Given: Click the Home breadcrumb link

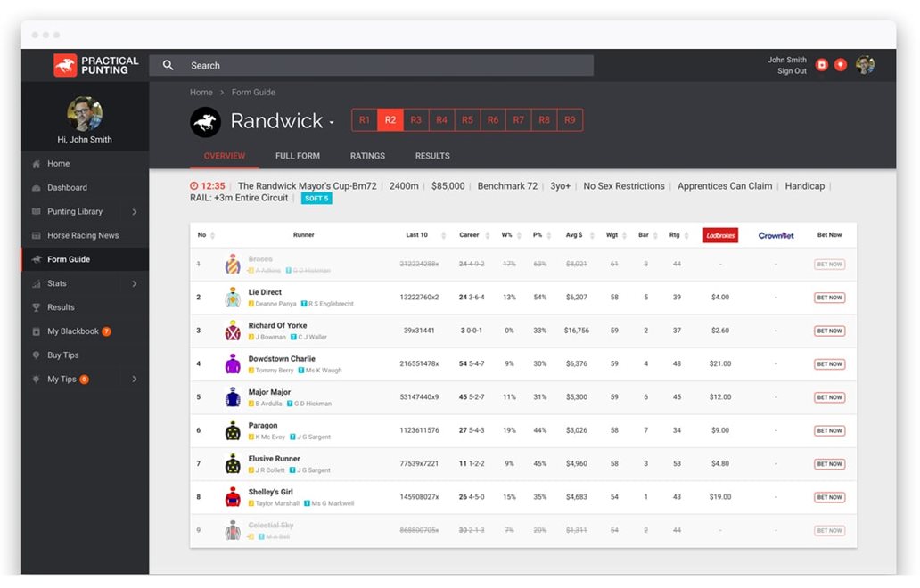Looking at the screenshot, I should click(x=201, y=92).
